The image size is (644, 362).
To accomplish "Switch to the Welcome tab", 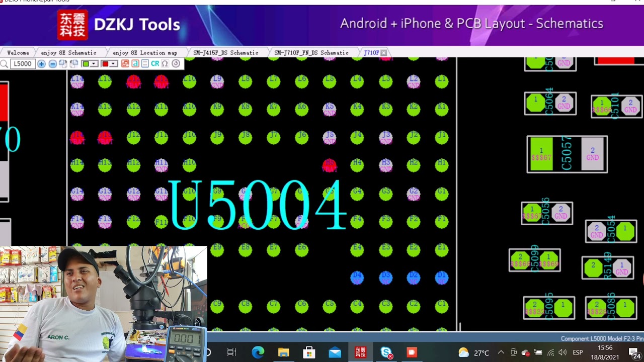I will (18, 53).
